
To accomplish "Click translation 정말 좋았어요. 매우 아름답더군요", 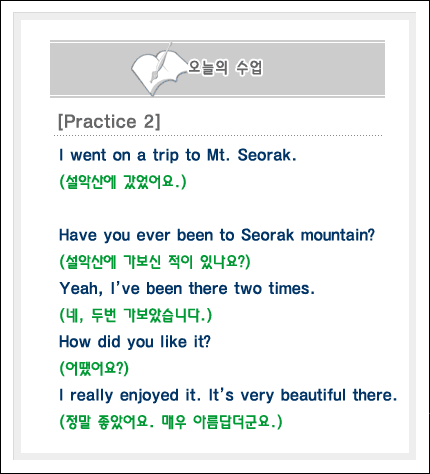I will click(171, 422).
